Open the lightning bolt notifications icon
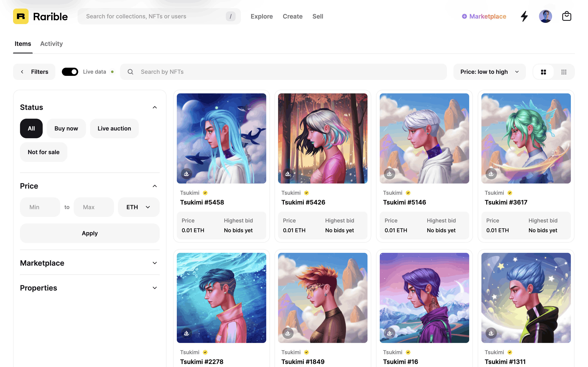The width and height of the screenshot is (588, 367). (x=524, y=16)
